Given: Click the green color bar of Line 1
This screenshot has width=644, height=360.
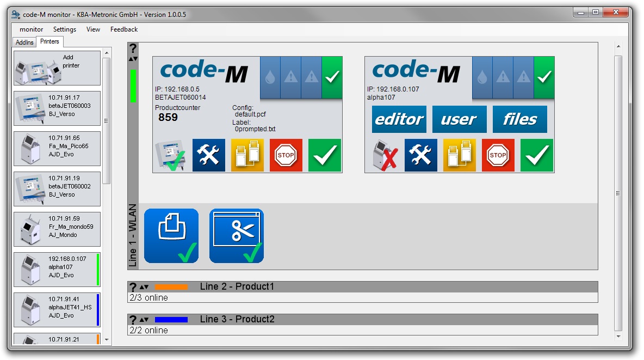Looking at the screenshot, I should (133, 86).
